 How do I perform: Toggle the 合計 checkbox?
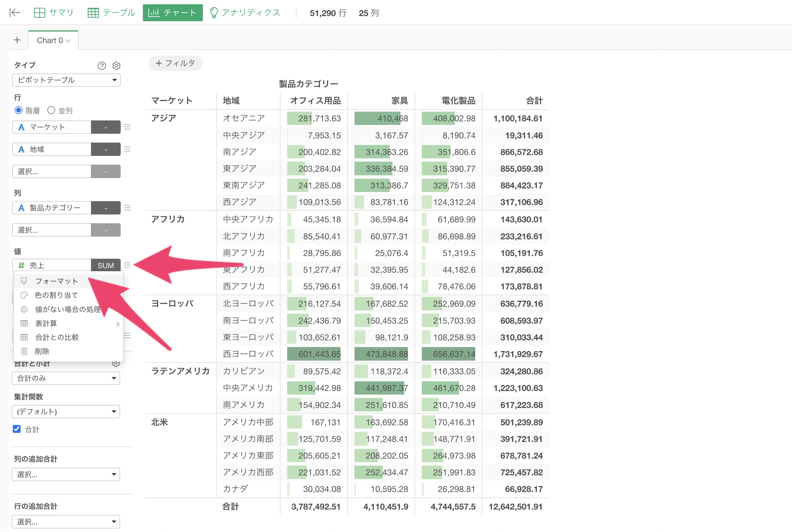17,429
